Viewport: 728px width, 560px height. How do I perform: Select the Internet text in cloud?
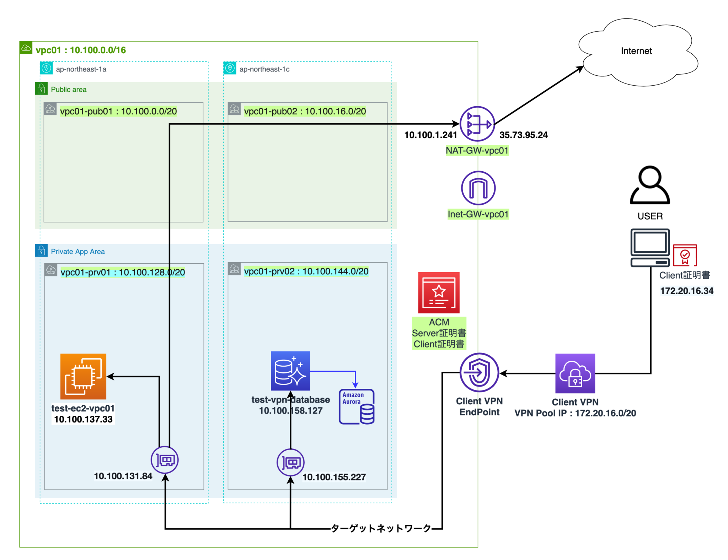point(636,51)
